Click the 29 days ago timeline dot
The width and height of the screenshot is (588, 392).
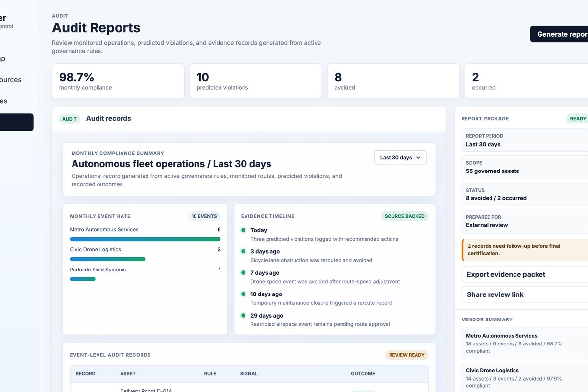click(243, 315)
